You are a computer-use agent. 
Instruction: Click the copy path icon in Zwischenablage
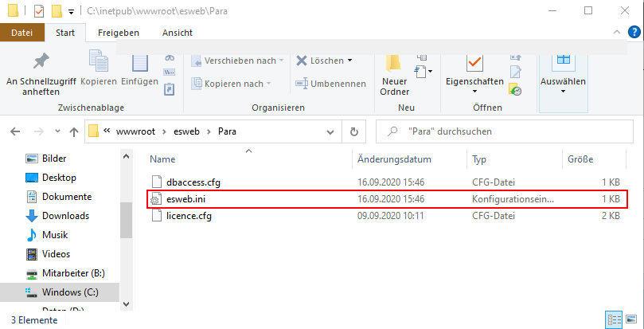(x=170, y=72)
